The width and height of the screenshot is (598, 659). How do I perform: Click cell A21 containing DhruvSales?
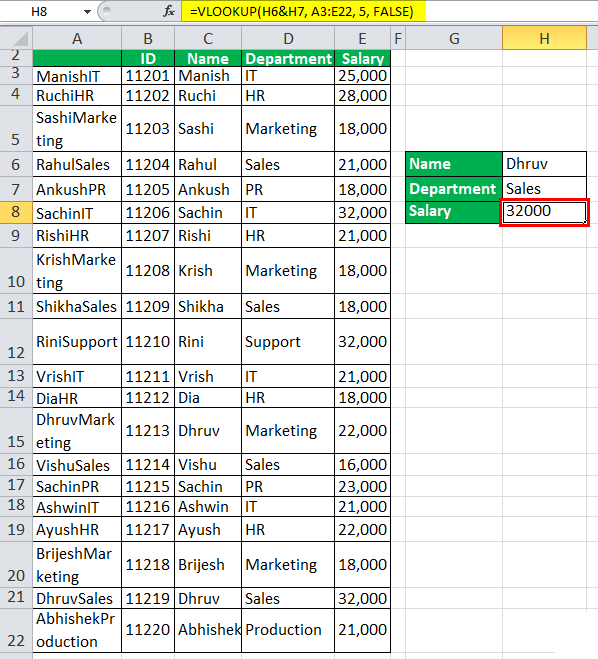click(77, 598)
